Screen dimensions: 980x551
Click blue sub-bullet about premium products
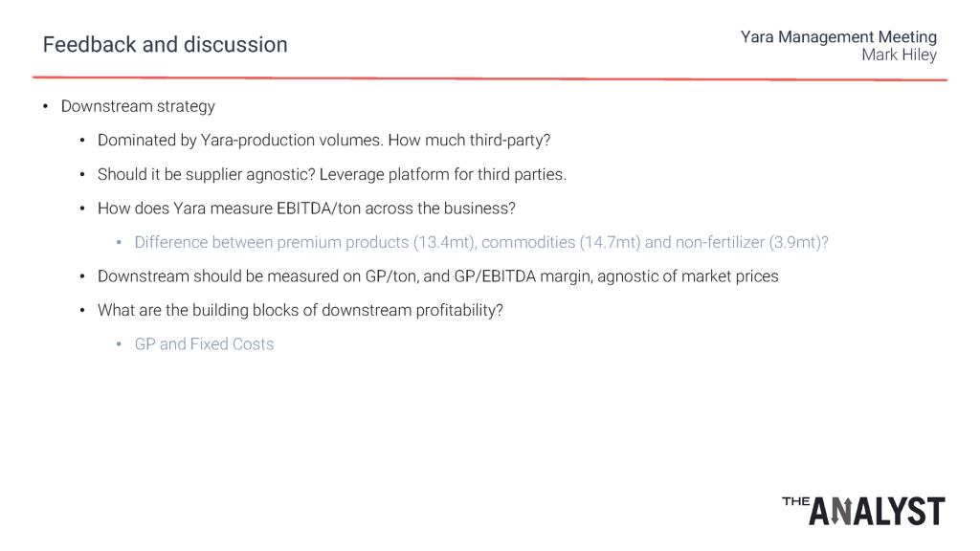(x=481, y=242)
